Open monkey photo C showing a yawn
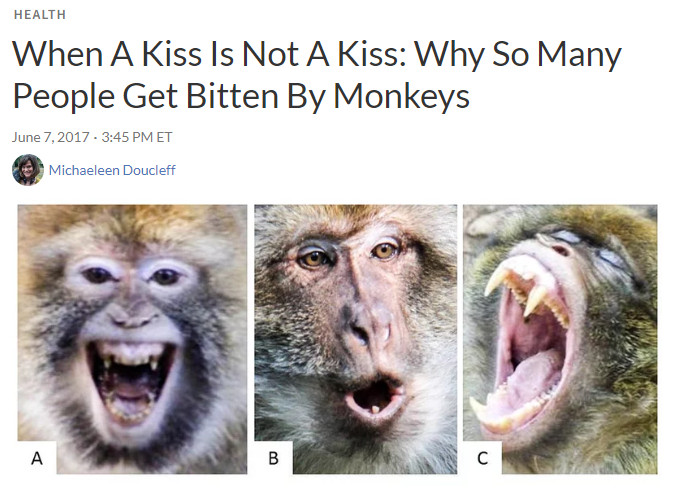 [x=560, y=339]
